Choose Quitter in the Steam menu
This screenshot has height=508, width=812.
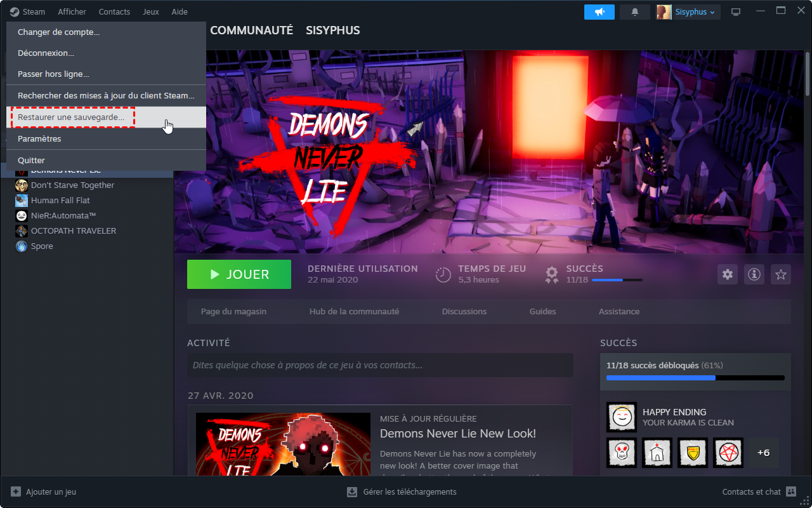coord(106,160)
